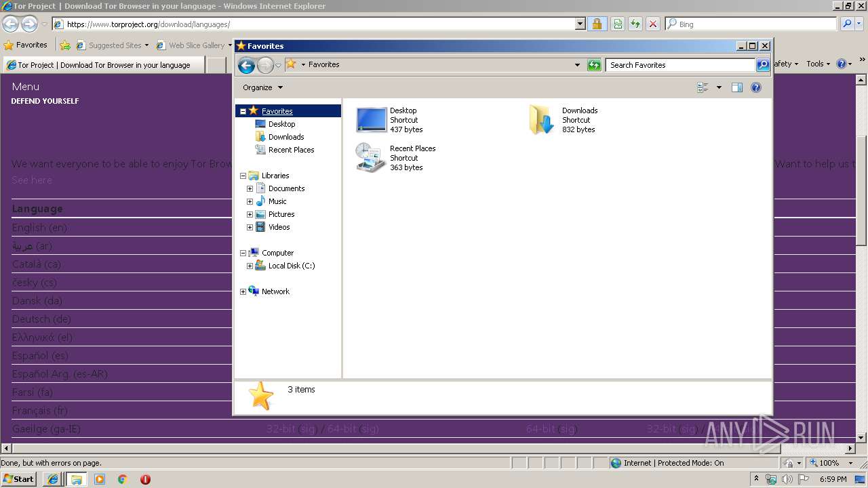Click the Internet Explorer Forward button
The height and width of the screenshot is (488, 868).
click(x=29, y=24)
